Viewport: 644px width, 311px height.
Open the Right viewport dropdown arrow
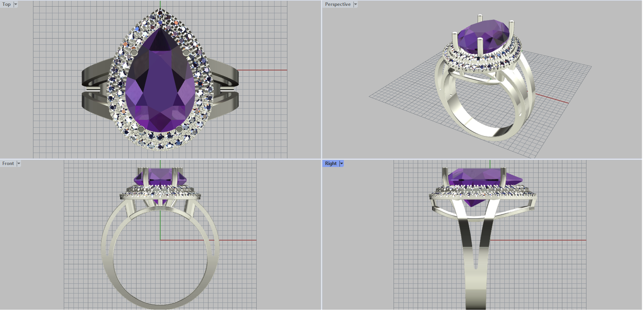341,164
